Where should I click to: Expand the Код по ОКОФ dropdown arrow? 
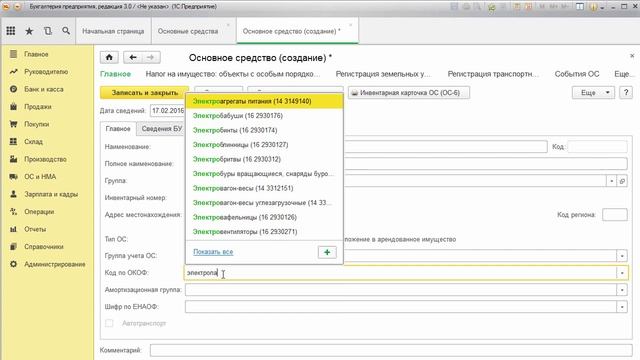[x=622, y=273]
